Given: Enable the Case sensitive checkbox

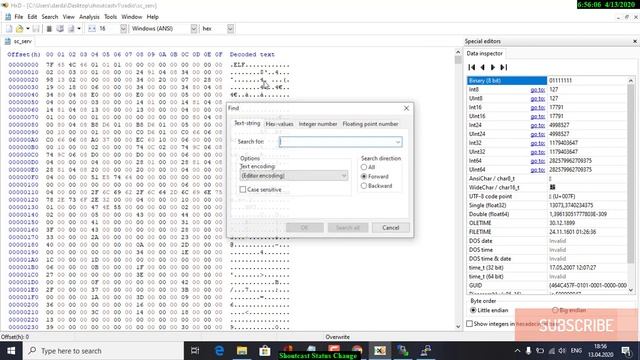Looking at the screenshot, I should [243, 189].
